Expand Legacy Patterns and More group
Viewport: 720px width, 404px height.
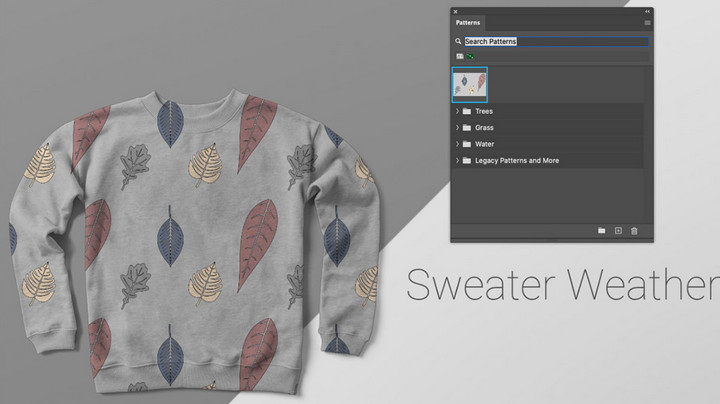click(457, 161)
